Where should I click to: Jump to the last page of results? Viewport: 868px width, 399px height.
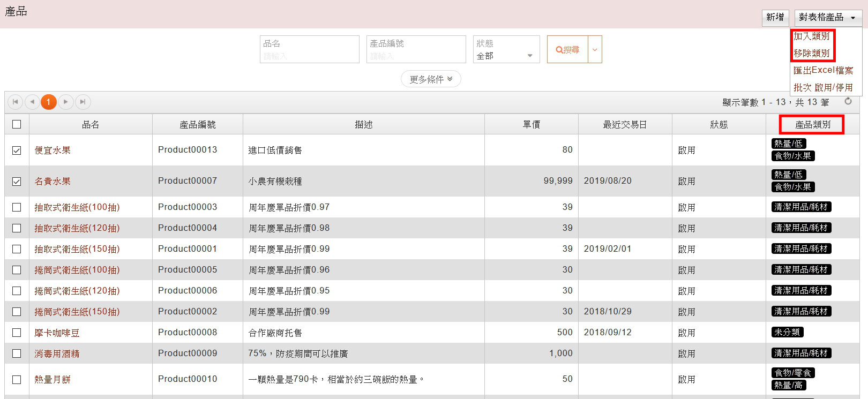pyautogui.click(x=83, y=102)
